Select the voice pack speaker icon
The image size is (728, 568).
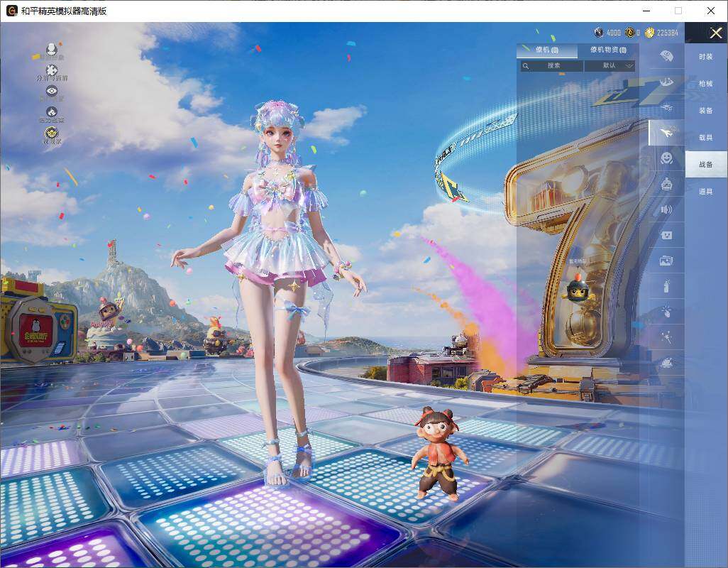click(667, 210)
